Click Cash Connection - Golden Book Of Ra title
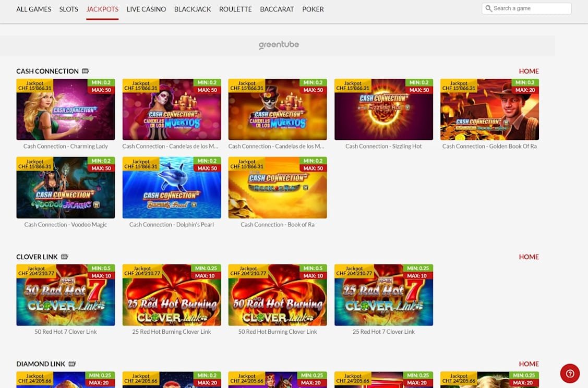 click(x=489, y=146)
